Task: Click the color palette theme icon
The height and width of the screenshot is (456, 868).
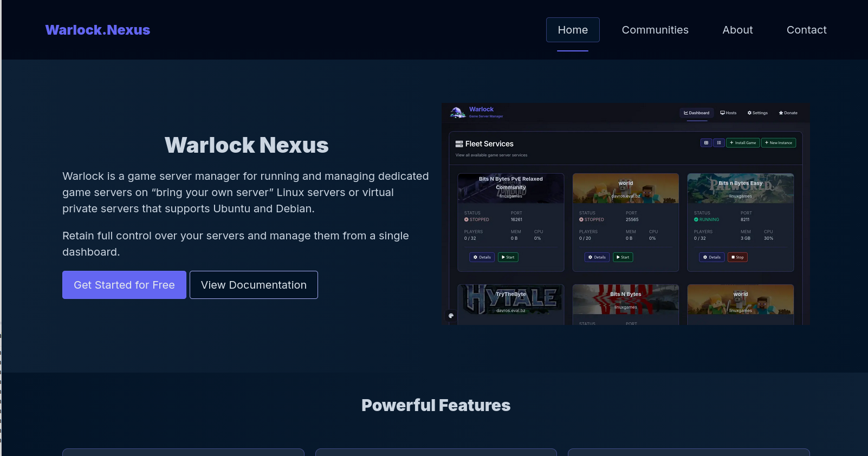Action: click(451, 316)
